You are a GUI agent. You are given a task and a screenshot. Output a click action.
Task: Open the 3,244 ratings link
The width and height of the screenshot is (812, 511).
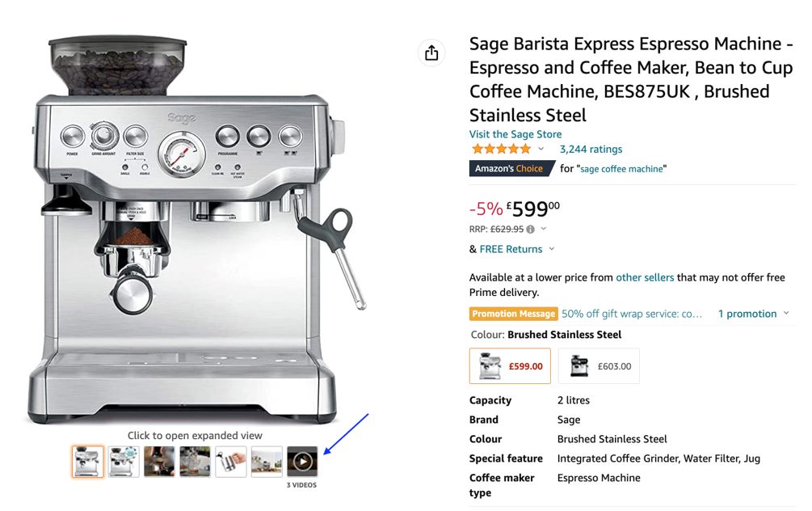(x=591, y=150)
